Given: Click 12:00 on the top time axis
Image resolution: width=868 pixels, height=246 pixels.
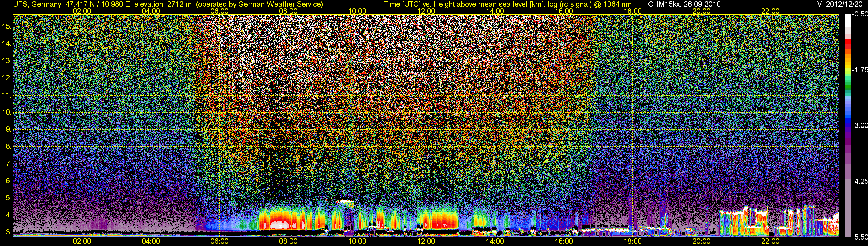Looking at the screenshot, I should point(426,11).
